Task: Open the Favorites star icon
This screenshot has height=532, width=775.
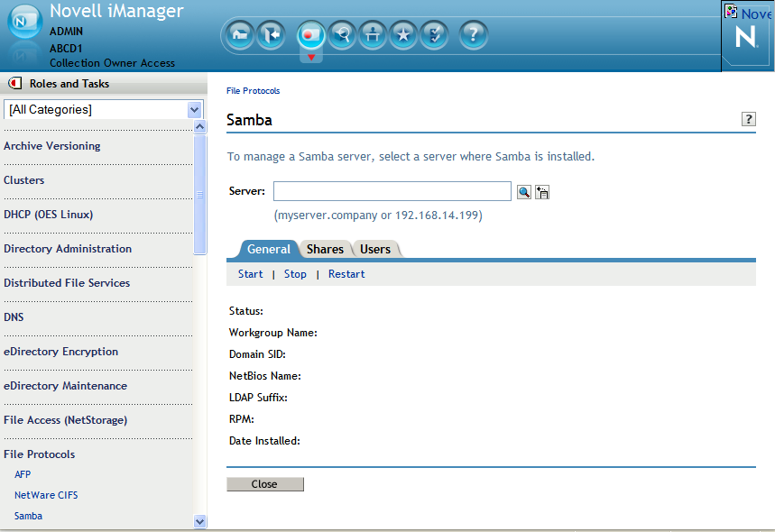Action: [x=404, y=35]
